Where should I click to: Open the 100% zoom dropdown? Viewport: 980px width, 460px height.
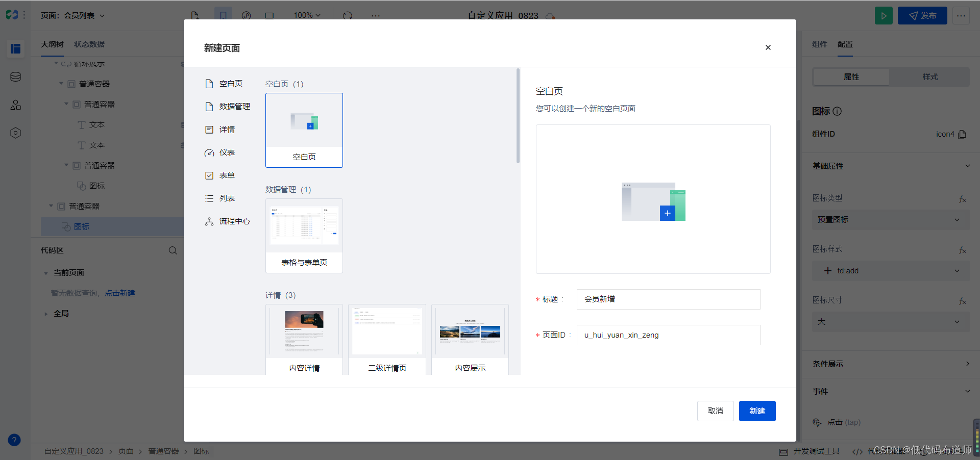click(307, 15)
